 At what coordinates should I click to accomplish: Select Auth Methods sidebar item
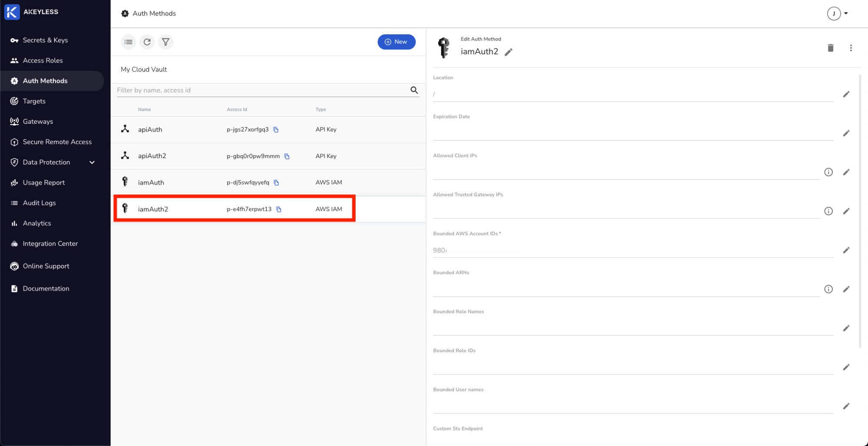coord(52,81)
